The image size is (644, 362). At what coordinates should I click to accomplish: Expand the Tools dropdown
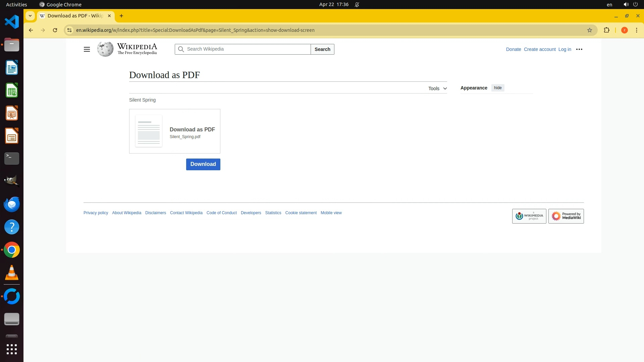(437, 88)
